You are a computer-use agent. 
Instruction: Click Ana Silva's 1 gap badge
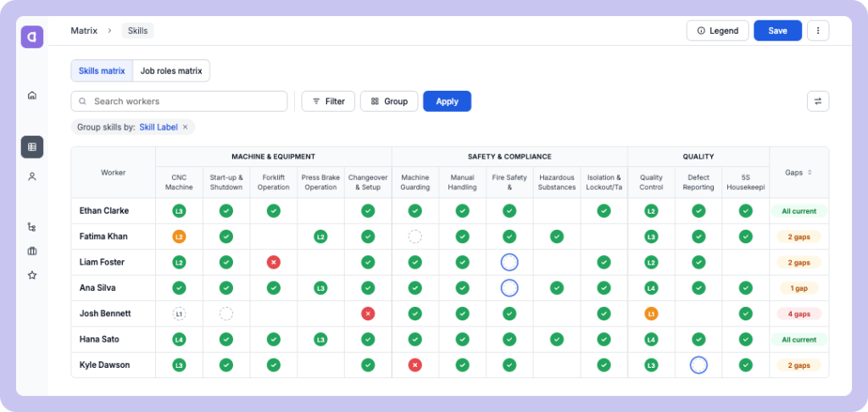click(x=798, y=288)
